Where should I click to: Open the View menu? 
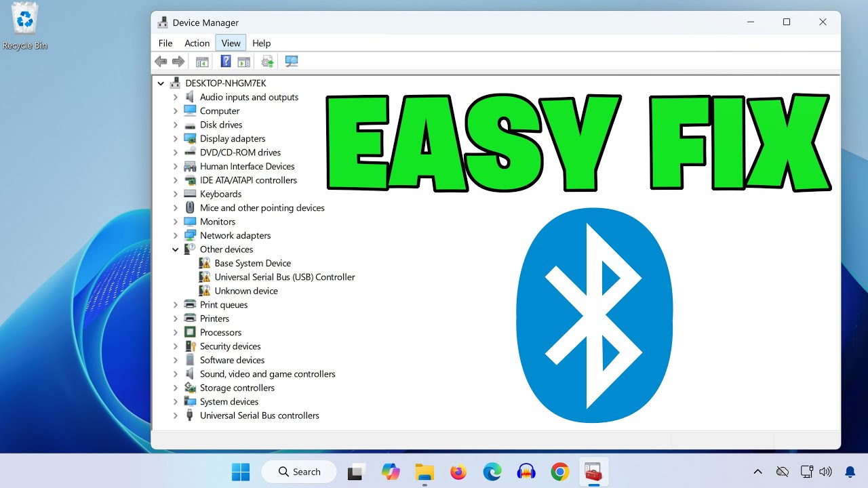[231, 43]
